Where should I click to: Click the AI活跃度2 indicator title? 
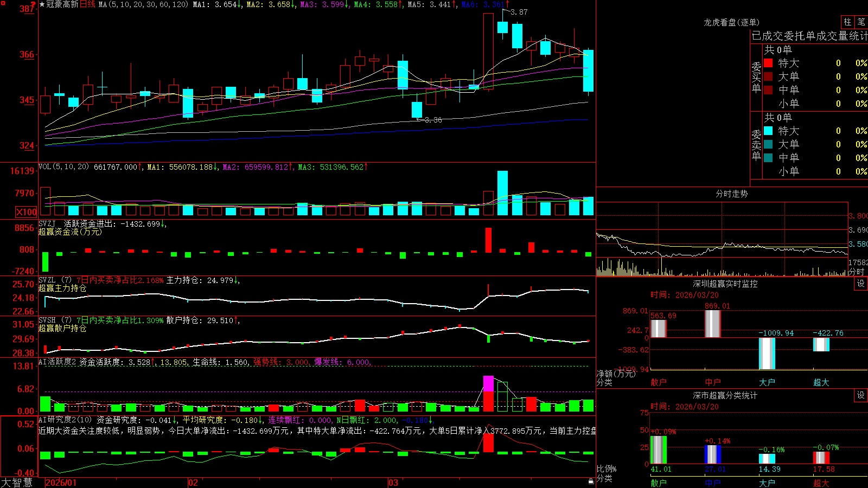tap(58, 362)
